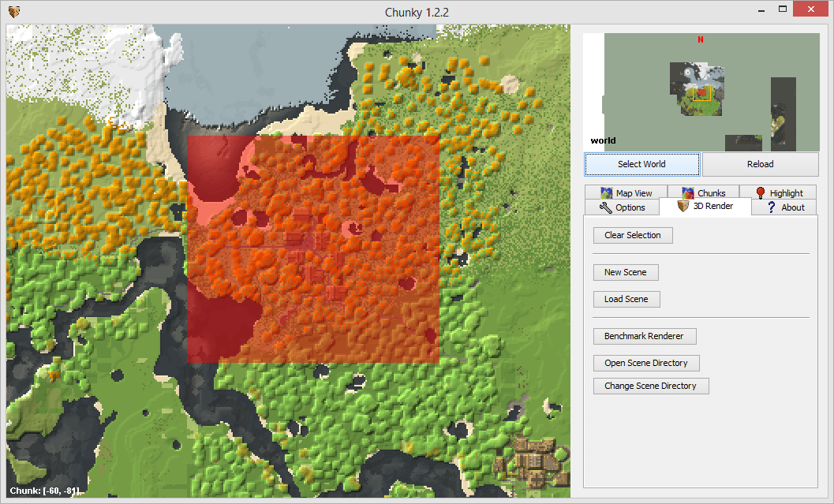This screenshot has width=834, height=504.
Task: Maximize the Chunky window
Action: pyautogui.click(x=783, y=9)
